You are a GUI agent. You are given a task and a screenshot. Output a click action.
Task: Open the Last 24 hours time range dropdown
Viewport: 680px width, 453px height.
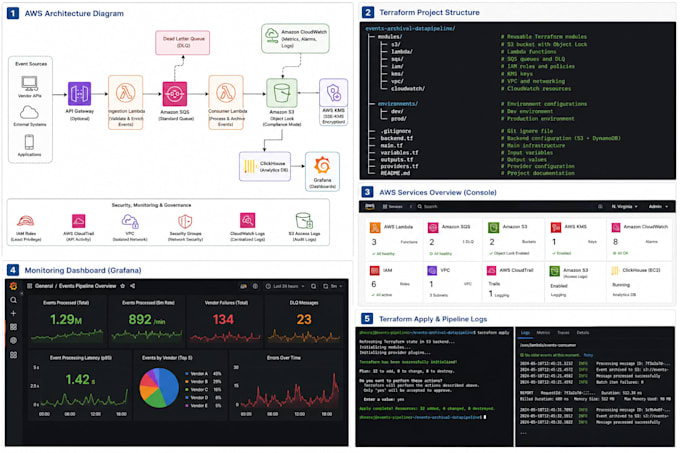[x=284, y=286]
